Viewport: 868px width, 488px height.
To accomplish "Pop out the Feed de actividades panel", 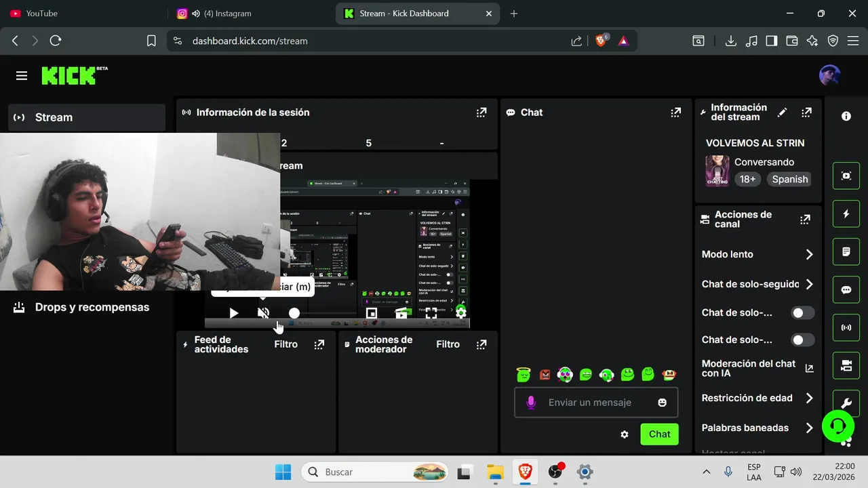I will click(319, 344).
